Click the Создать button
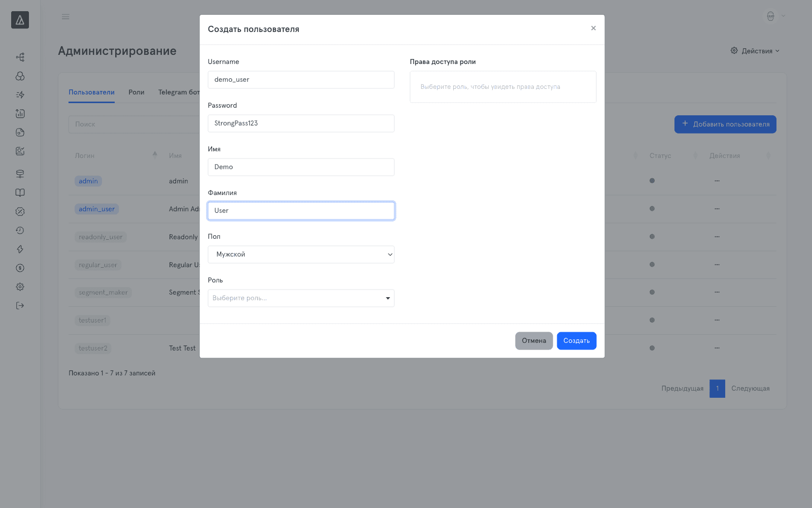 tap(577, 341)
